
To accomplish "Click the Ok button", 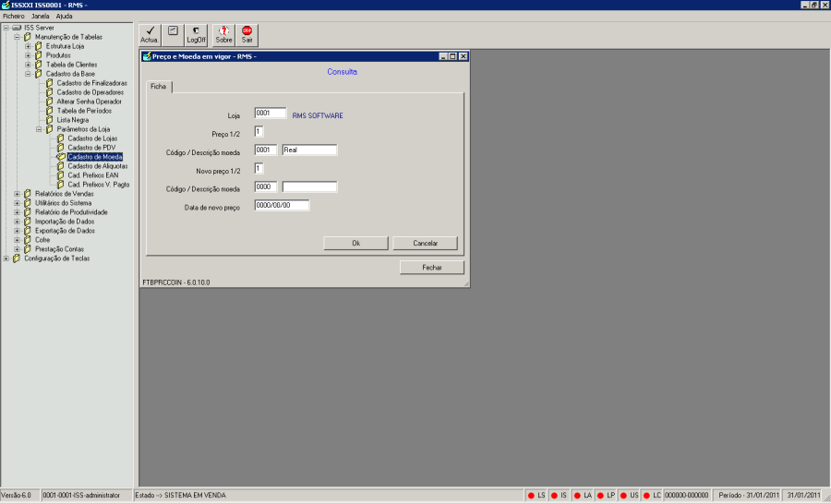I will pos(355,244).
